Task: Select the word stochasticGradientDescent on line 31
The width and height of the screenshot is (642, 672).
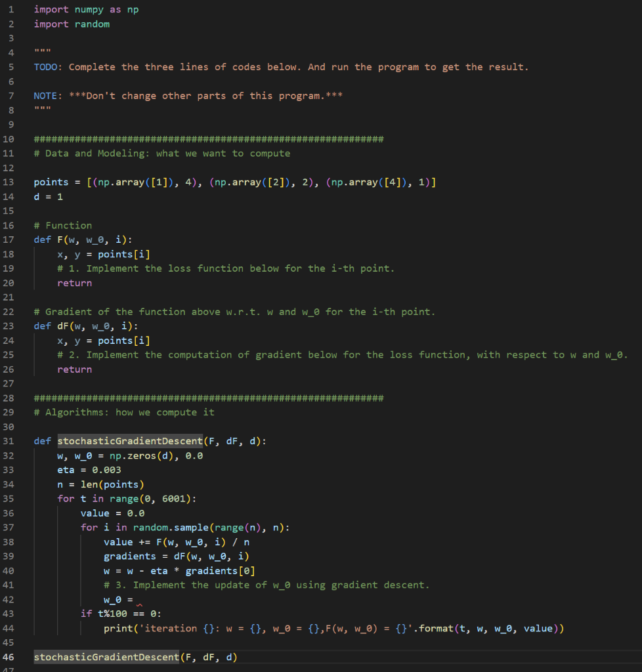Action: click(x=131, y=440)
